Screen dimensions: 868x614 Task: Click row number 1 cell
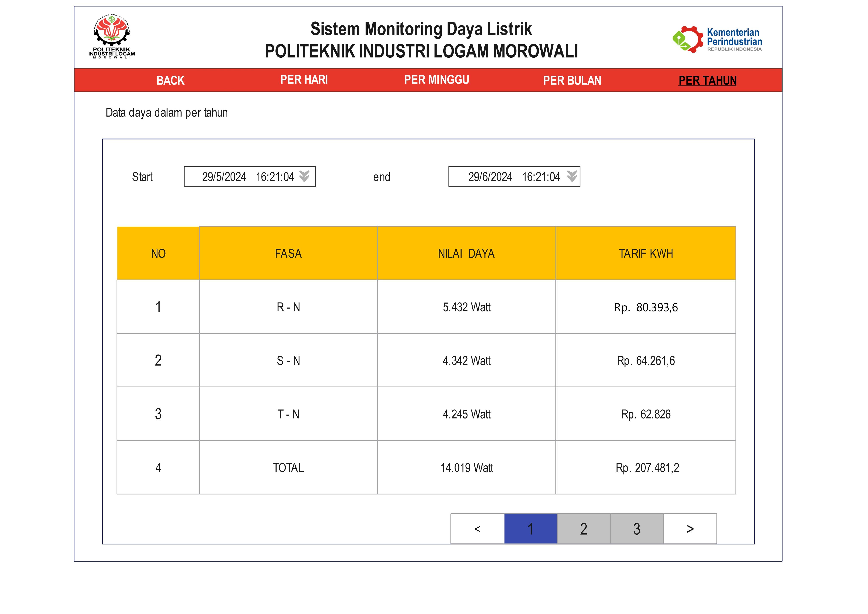pyautogui.click(x=158, y=307)
